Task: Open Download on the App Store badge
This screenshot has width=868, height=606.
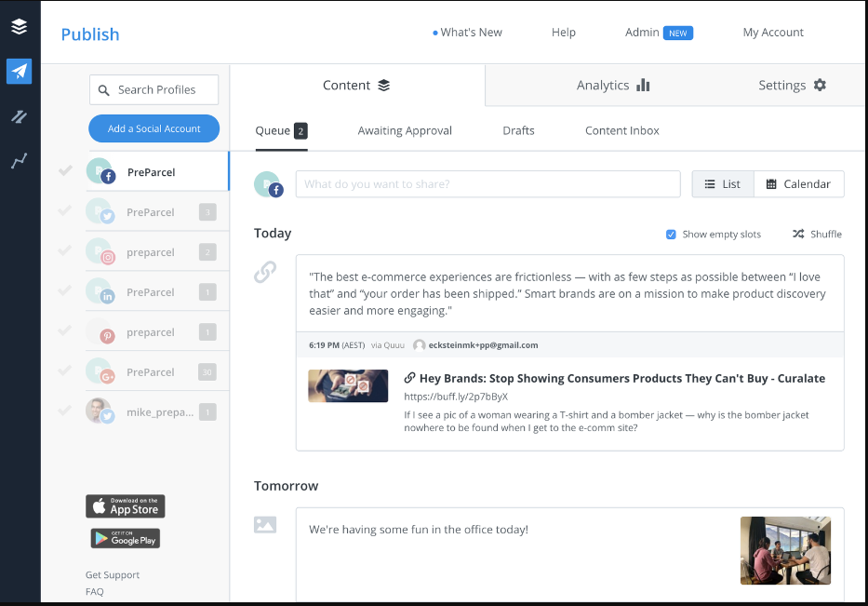Action: point(125,506)
